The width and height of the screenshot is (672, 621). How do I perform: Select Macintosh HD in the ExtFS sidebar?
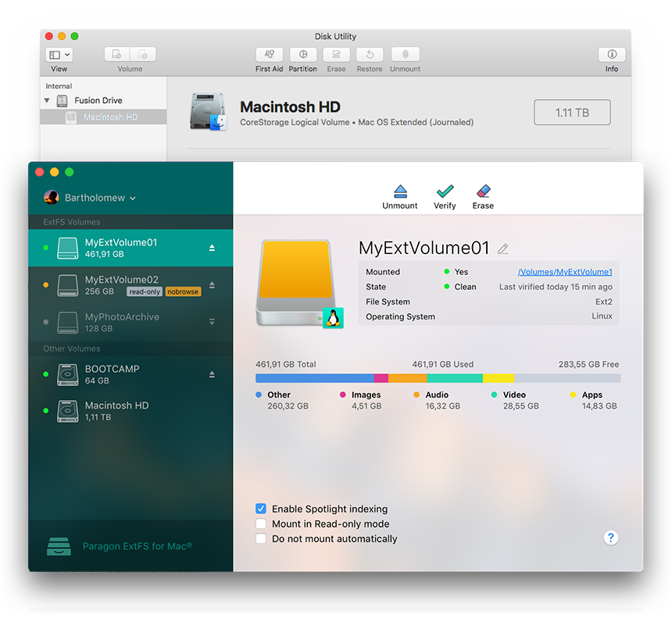click(116, 411)
